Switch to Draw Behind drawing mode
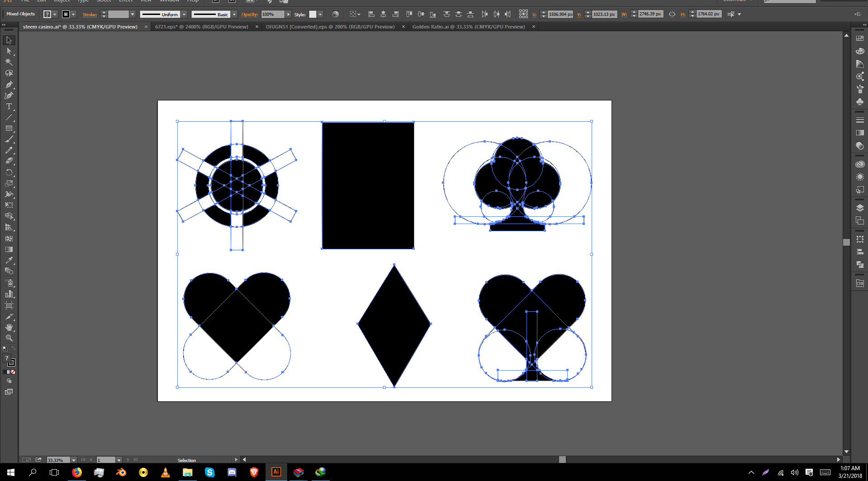This screenshot has height=481, width=868. 9,381
